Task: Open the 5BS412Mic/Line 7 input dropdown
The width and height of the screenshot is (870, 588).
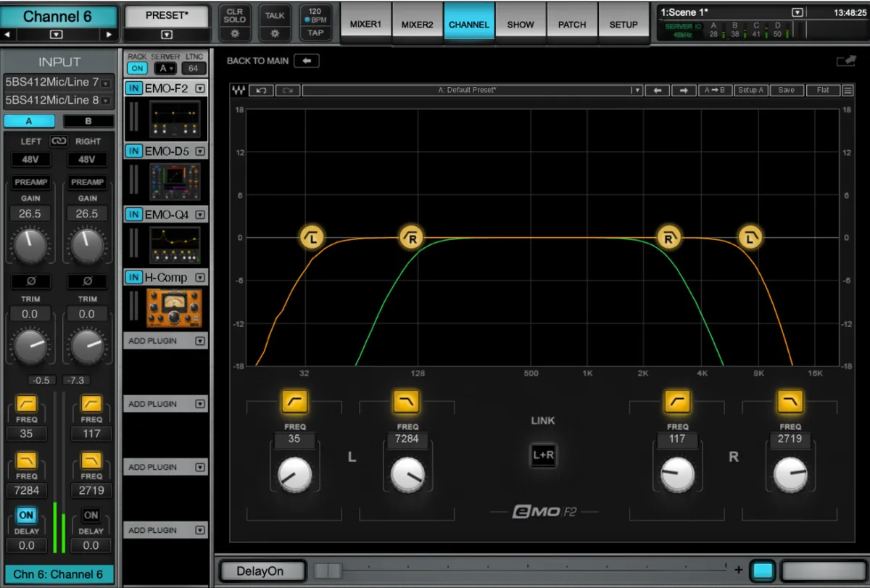Action: [106, 83]
